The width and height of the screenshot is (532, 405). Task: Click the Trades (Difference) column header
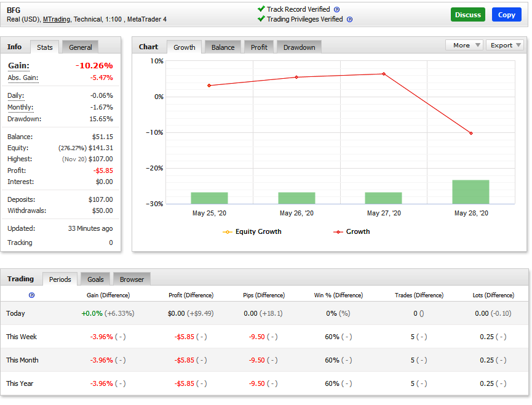click(x=419, y=295)
